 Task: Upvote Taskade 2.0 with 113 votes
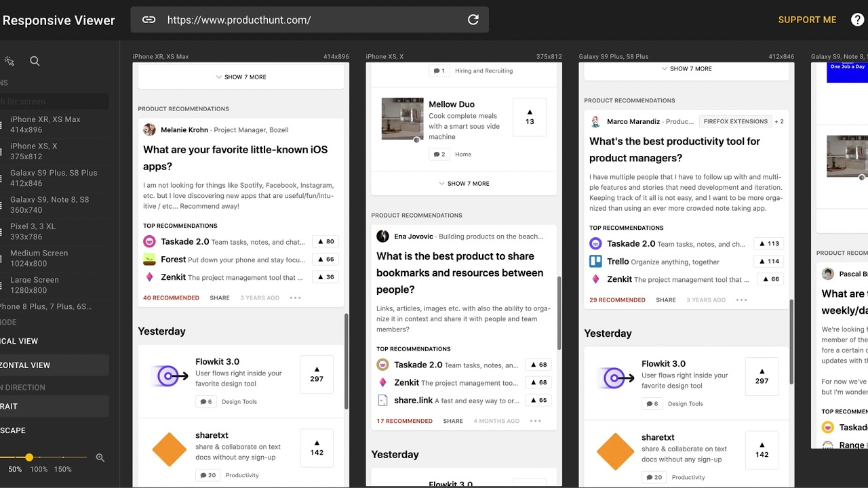[769, 243]
